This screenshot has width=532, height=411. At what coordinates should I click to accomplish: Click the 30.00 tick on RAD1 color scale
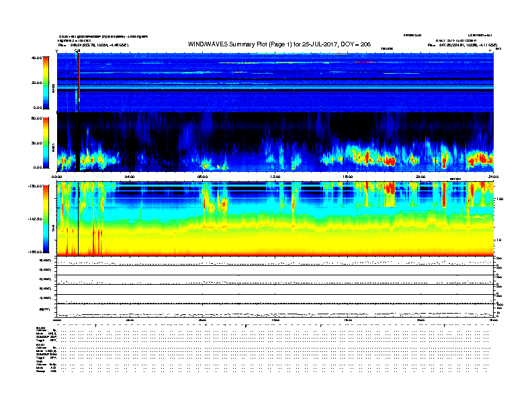click(36, 143)
